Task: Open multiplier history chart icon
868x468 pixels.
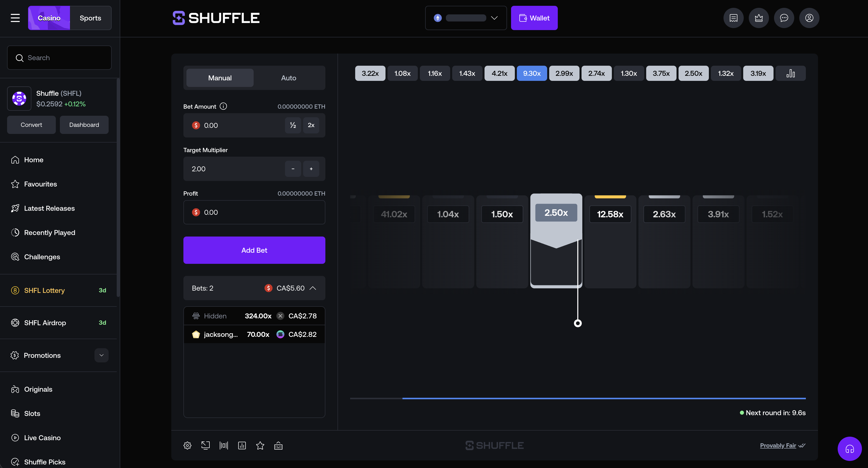Action: tap(790, 73)
